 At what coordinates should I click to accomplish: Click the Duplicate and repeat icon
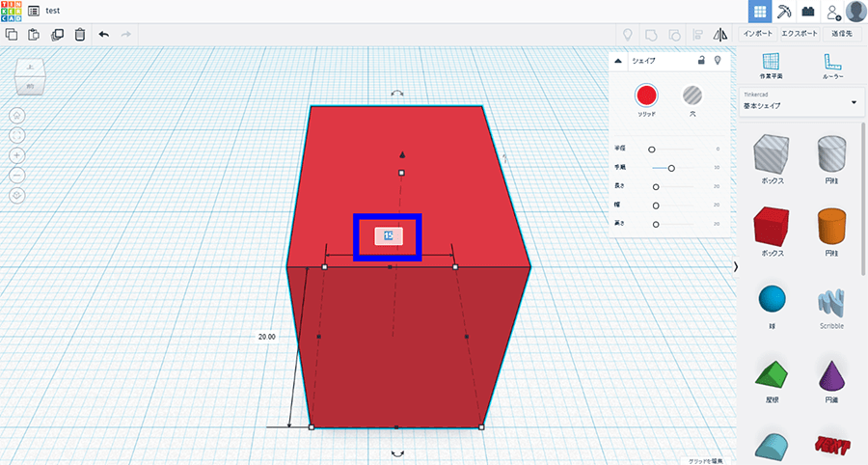click(57, 35)
